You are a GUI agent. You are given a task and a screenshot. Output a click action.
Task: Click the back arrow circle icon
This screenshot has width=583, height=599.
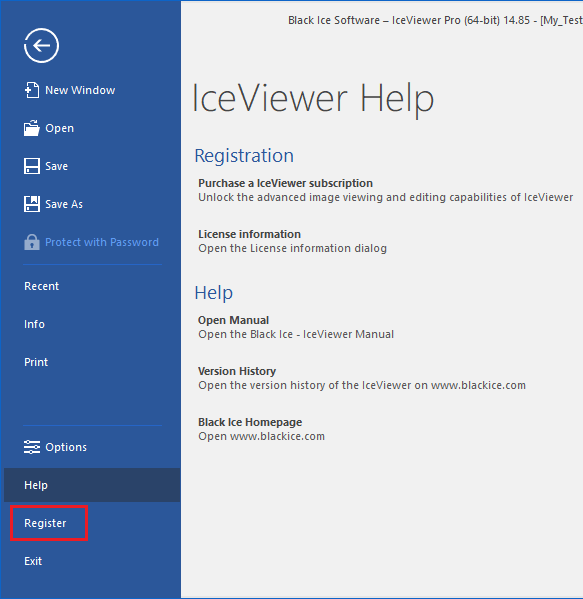click(x=41, y=45)
